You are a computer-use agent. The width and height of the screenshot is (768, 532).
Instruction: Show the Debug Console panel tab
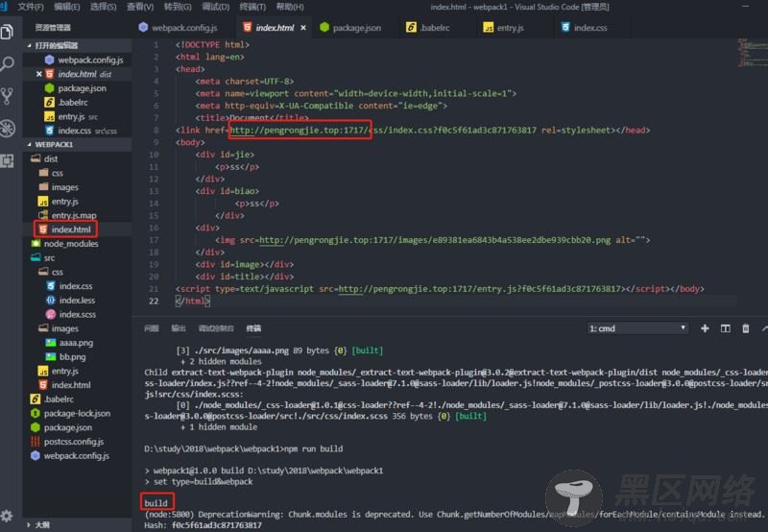pyautogui.click(x=216, y=328)
